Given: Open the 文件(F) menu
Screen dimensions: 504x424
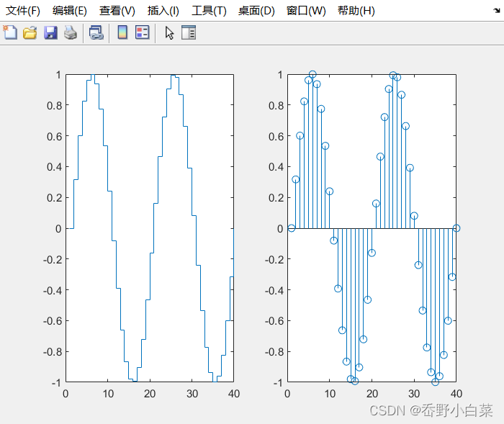Looking at the screenshot, I should point(23,11).
